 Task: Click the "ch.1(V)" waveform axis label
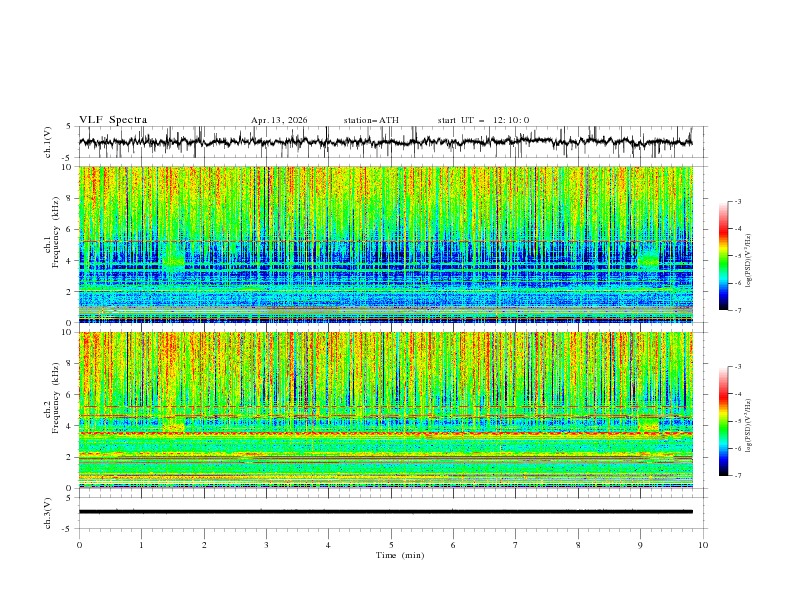[48, 142]
